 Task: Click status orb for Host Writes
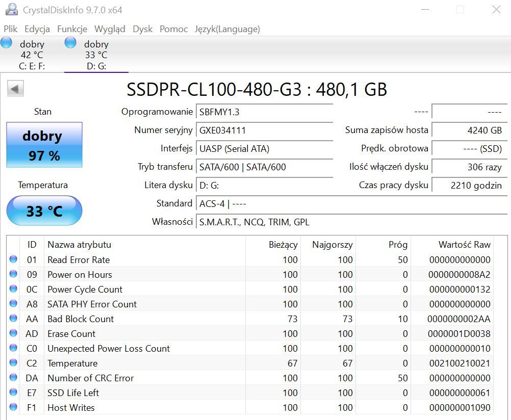point(13,407)
